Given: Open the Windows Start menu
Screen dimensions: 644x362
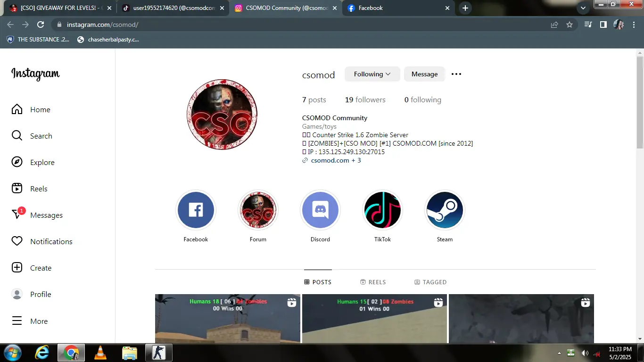Looking at the screenshot, I should 12,353.
